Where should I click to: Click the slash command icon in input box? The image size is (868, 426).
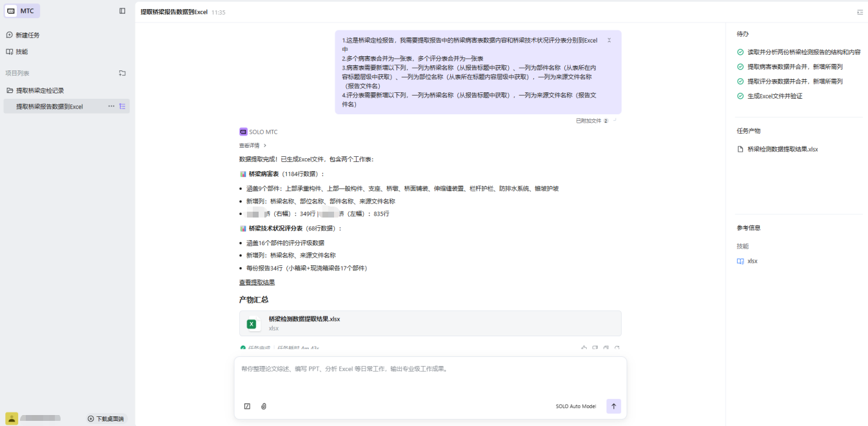click(x=247, y=407)
